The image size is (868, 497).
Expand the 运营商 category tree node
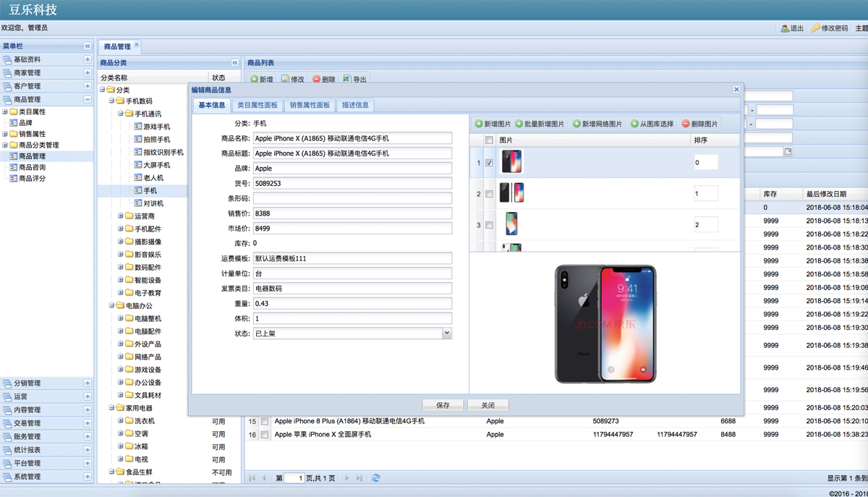[121, 216]
